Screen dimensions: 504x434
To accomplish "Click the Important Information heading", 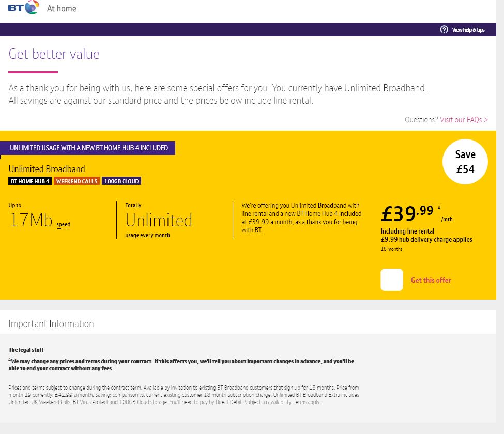I will tap(51, 324).
